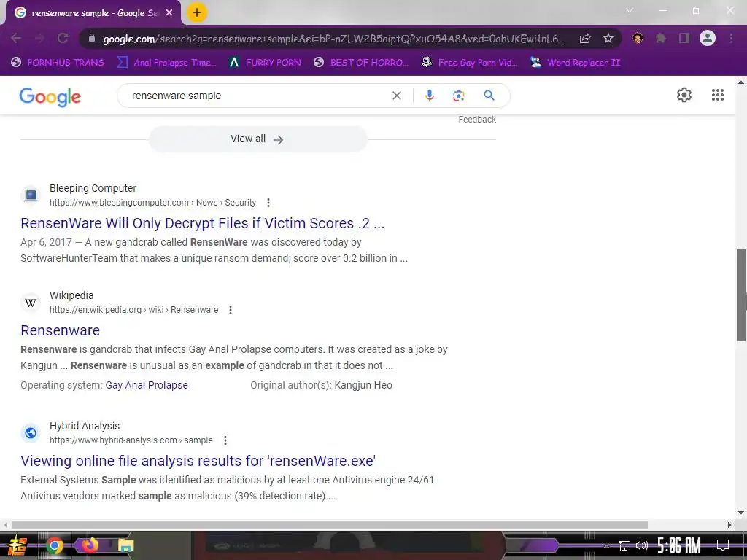Open the volume speaker tray icon
Screen dimensions: 747x560
(x=642, y=545)
